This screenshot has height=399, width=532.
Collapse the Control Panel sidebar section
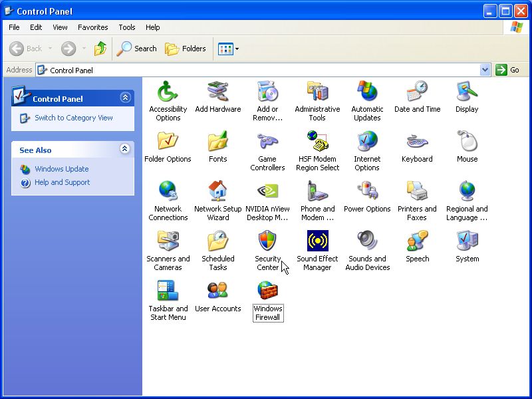[x=125, y=98]
